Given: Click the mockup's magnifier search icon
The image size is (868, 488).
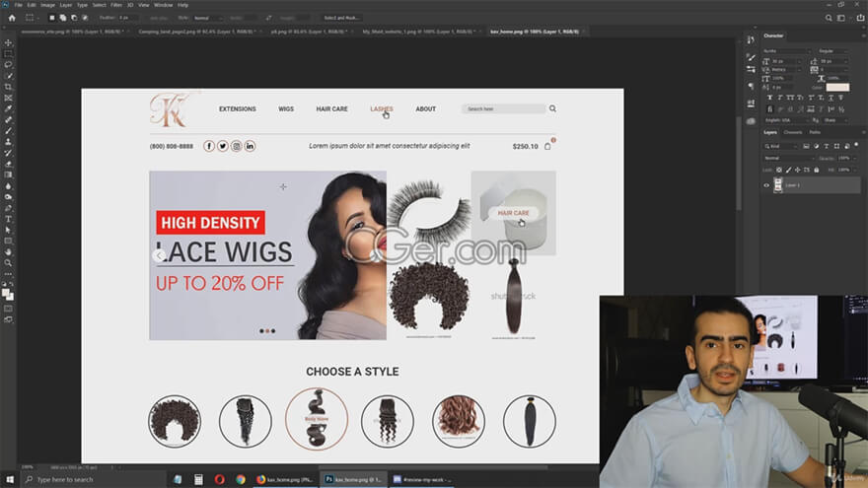Looking at the screenshot, I should pos(552,108).
